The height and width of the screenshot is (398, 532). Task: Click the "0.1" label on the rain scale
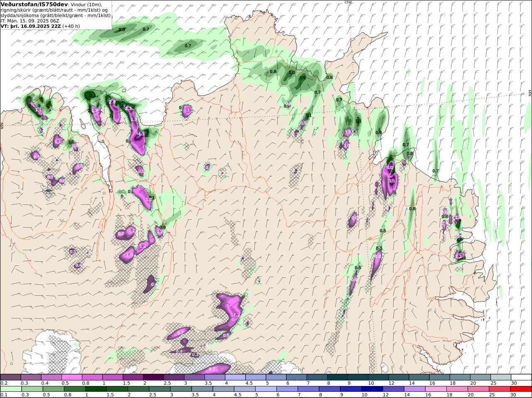pyautogui.click(x=4, y=395)
